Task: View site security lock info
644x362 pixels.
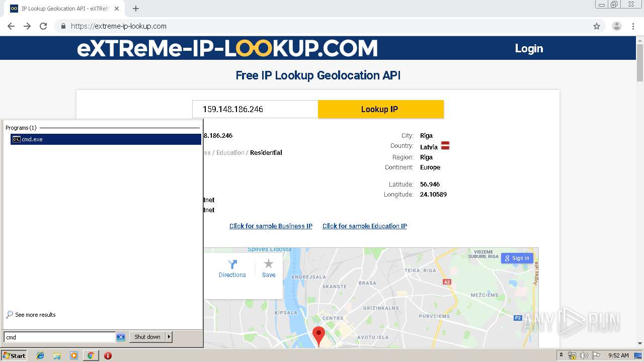Action: click(63, 26)
